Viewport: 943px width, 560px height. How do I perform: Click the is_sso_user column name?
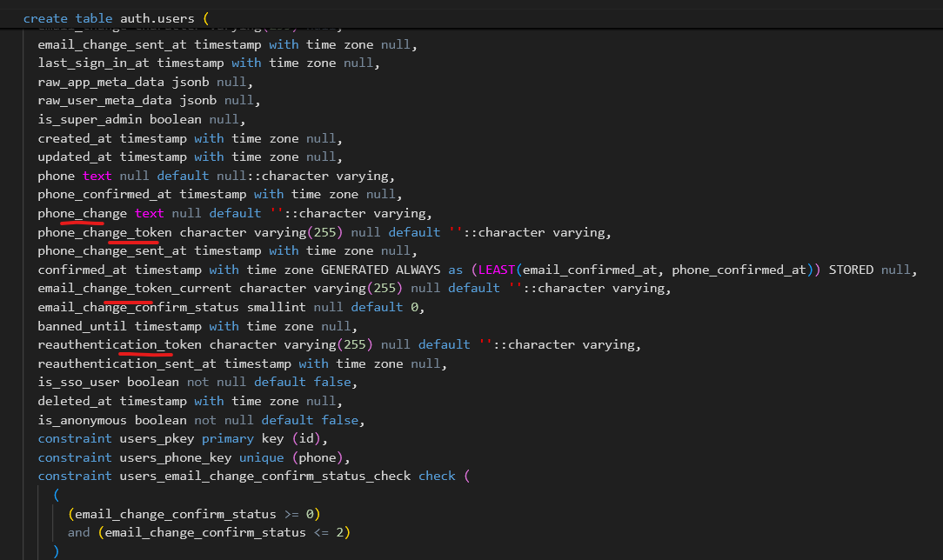[x=78, y=382]
